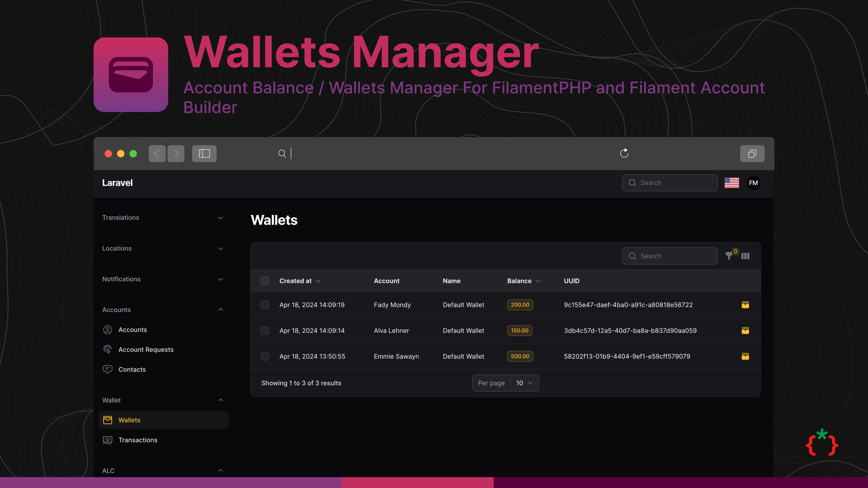The image size is (868, 488).
Task: Click wallet action icon for Fady Mondy
Action: coord(745,305)
